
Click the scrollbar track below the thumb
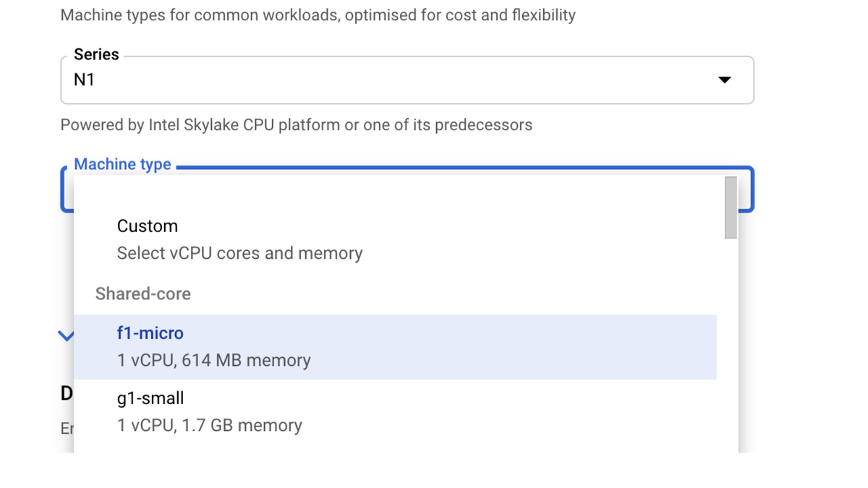731,347
